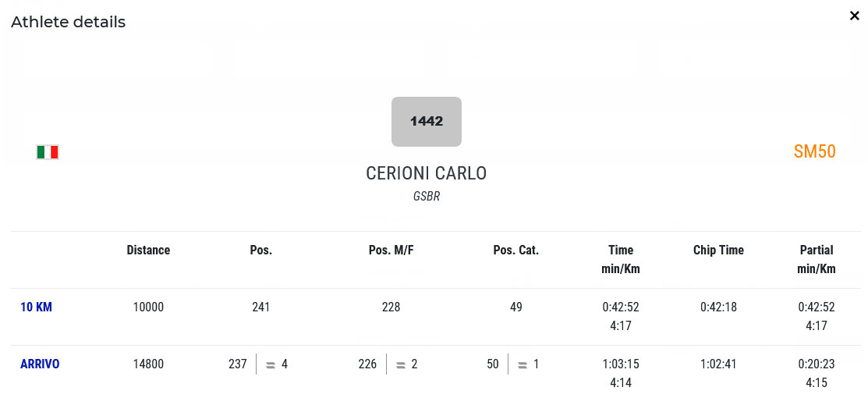Click the Chip Time column header

coord(718,250)
